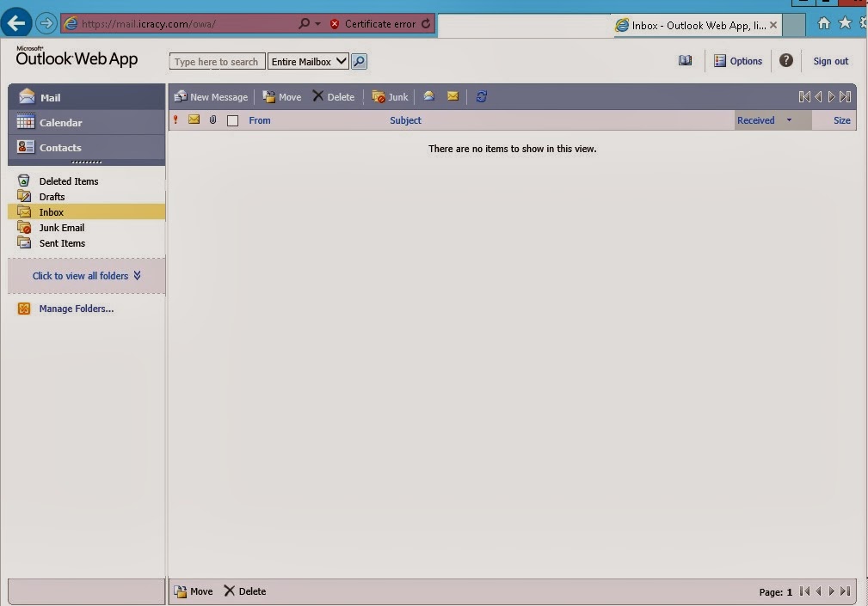Image resolution: width=868 pixels, height=606 pixels.
Task: Mark selected mail as Junk
Action: [390, 97]
